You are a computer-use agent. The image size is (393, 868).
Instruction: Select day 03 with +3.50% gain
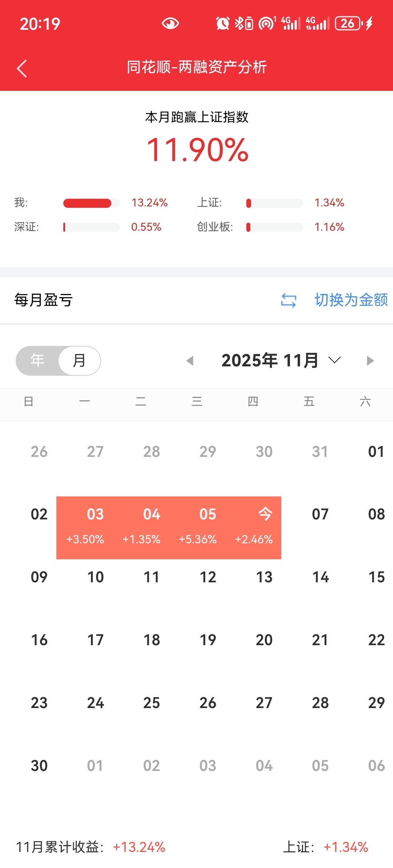point(86,527)
